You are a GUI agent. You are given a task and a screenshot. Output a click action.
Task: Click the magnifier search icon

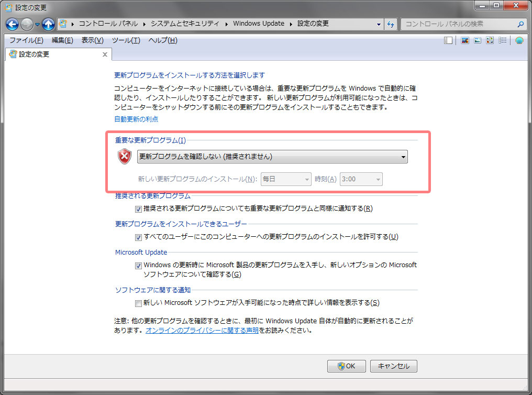(x=520, y=24)
